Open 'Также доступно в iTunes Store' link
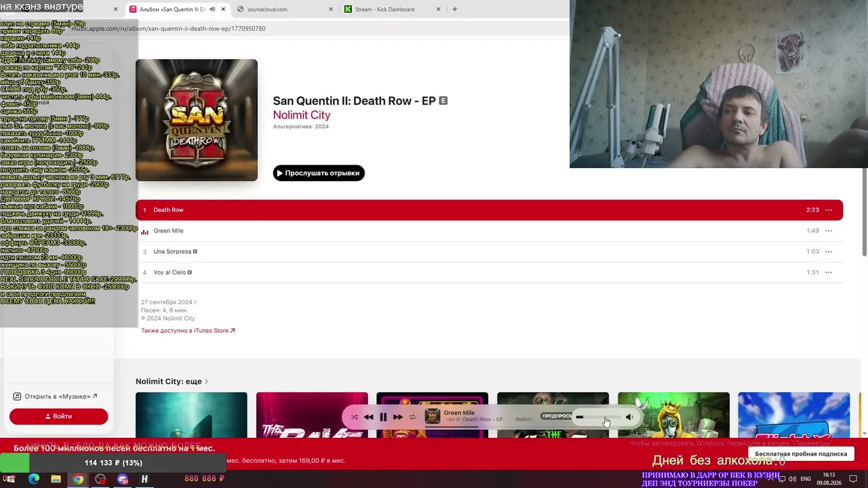Image resolution: width=868 pixels, height=488 pixels. pyautogui.click(x=188, y=331)
